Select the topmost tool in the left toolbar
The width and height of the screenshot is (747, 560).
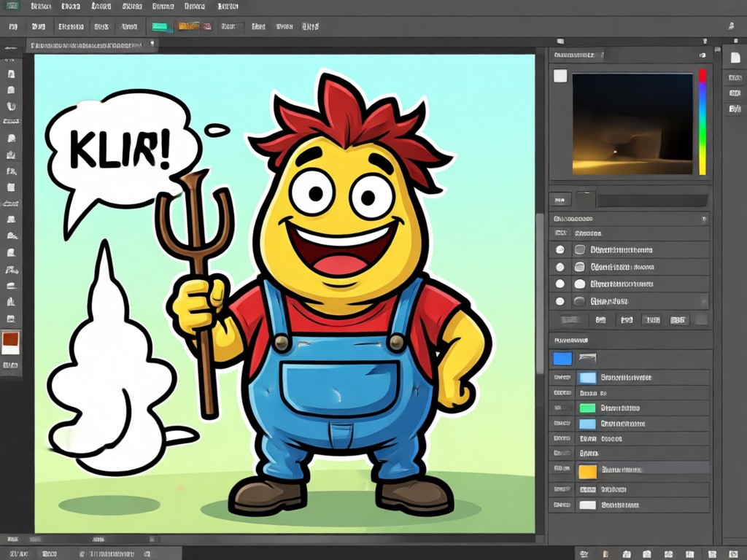[x=12, y=74]
